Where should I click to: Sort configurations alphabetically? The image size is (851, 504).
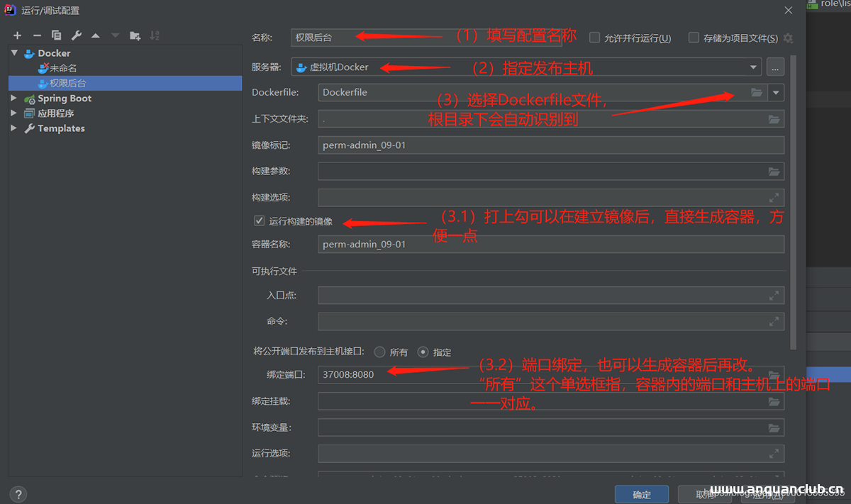[x=155, y=35]
